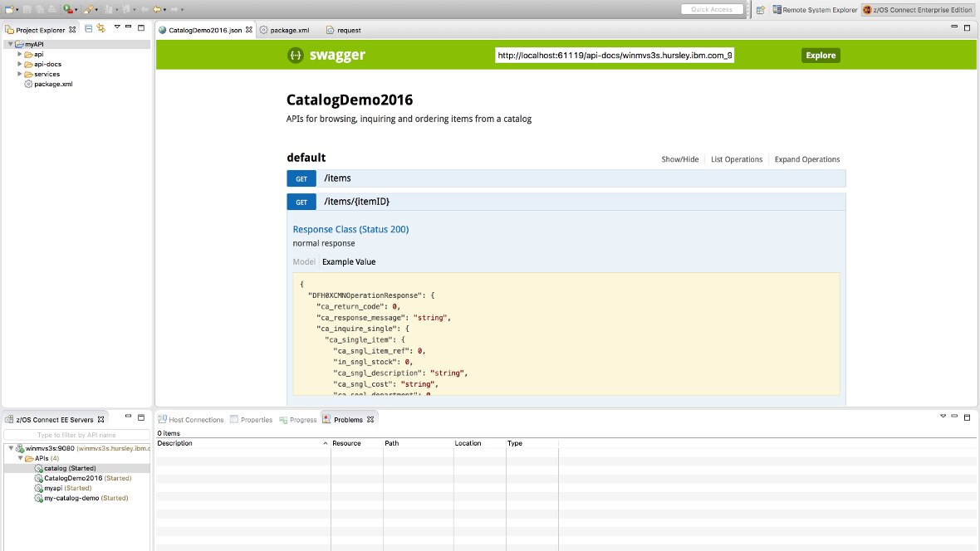Screen dimensions: 980x551
Task: Click the Swagger logo in the API documentation header
Action: pos(311,55)
